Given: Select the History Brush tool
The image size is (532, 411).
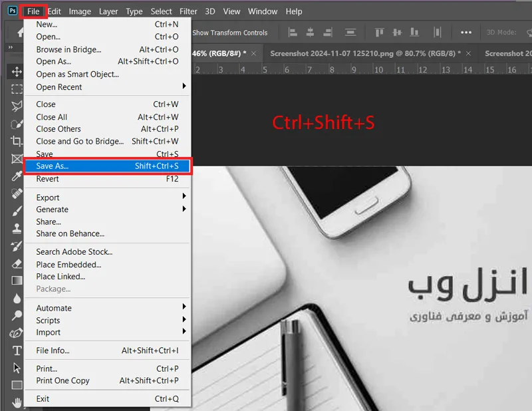Looking at the screenshot, I should coord(17,246).
